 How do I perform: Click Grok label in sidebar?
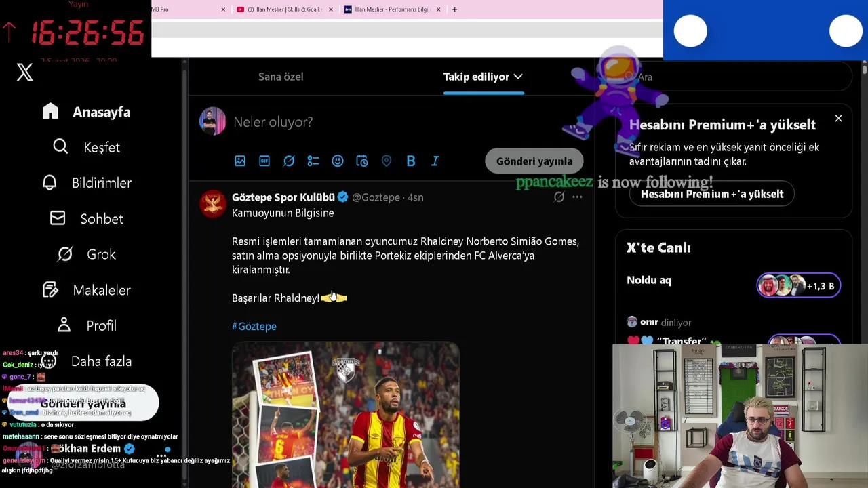pos(101,254)
